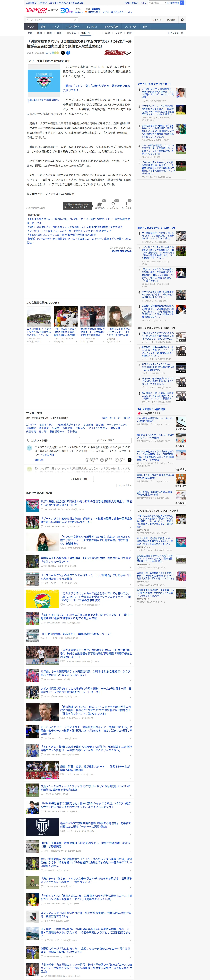Click もっと見る(76件) comments button
210x980 pixels.
(79, 479)
